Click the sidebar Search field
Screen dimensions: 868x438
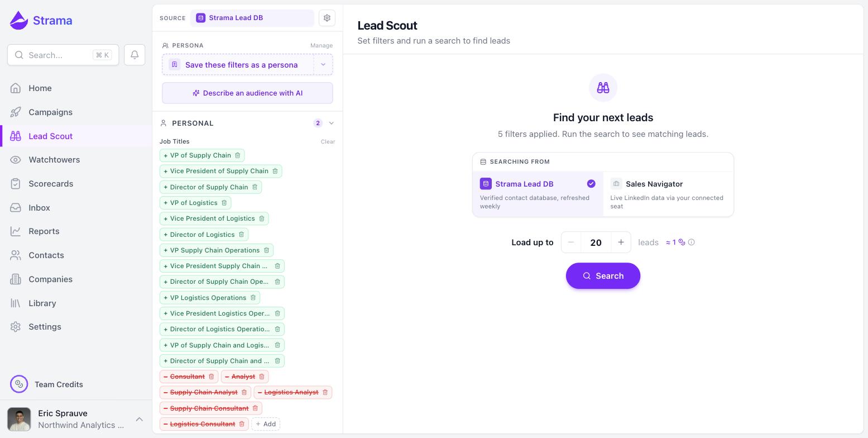click(x=63, y=55)
